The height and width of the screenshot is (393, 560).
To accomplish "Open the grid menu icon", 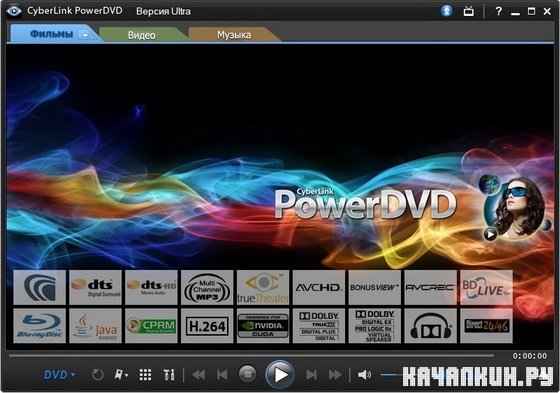I will point(145,375).
